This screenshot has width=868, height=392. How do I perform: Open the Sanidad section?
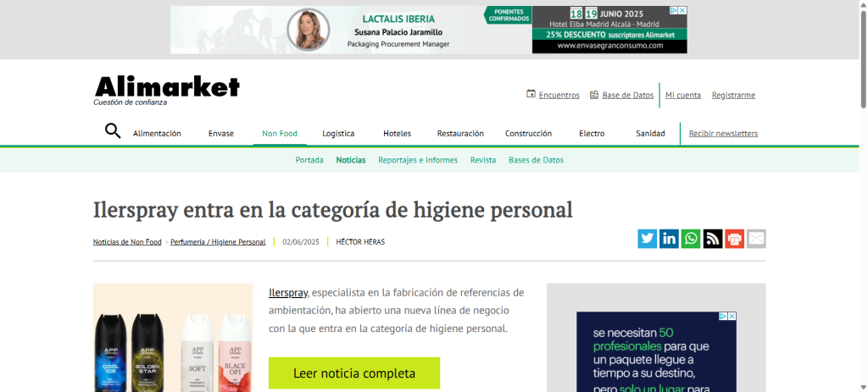(650, 133)
